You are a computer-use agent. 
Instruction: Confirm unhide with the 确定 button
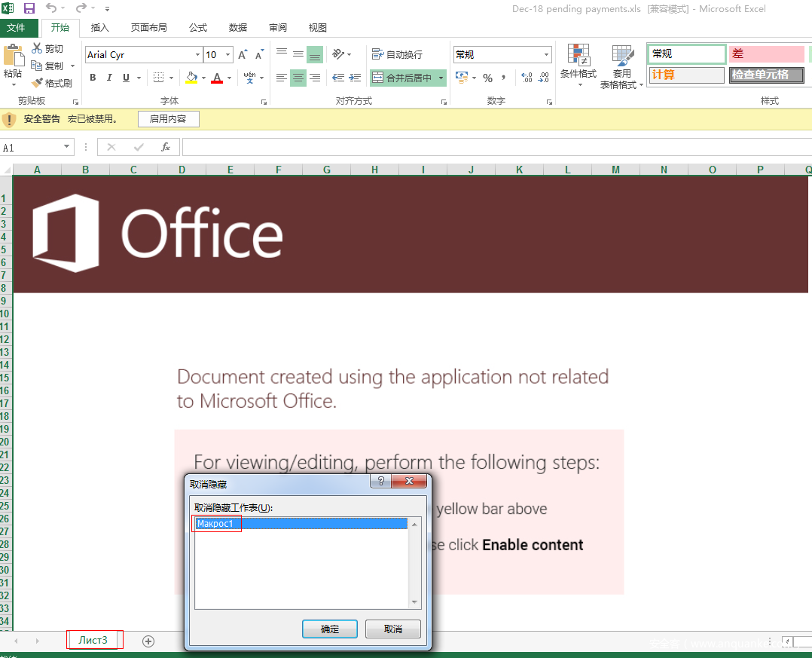click(330, 629)
